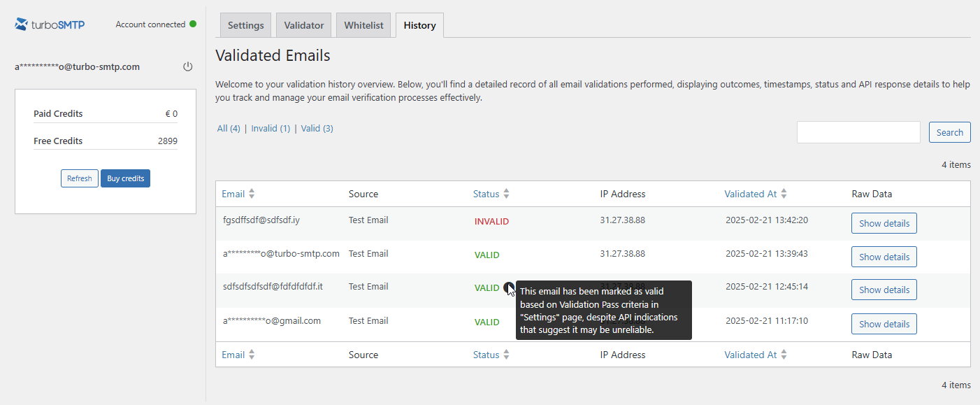Show details for sdfsdfsdfsdf@fdfdfdfdf.it
This screenshot has width=980, height=405.
884,290
